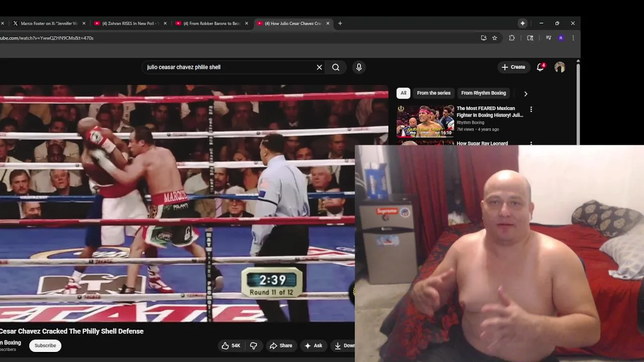This screenshot has width=644, height=362.
Task: Dislike the video with thumbs down
Action: tap(254, 345)
